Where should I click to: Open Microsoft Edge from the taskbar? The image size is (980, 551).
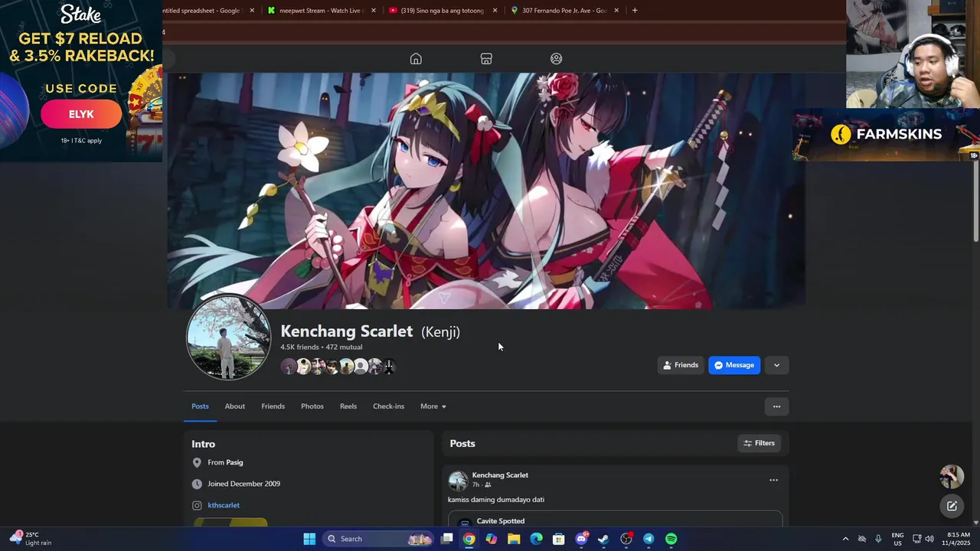[537, 539]
